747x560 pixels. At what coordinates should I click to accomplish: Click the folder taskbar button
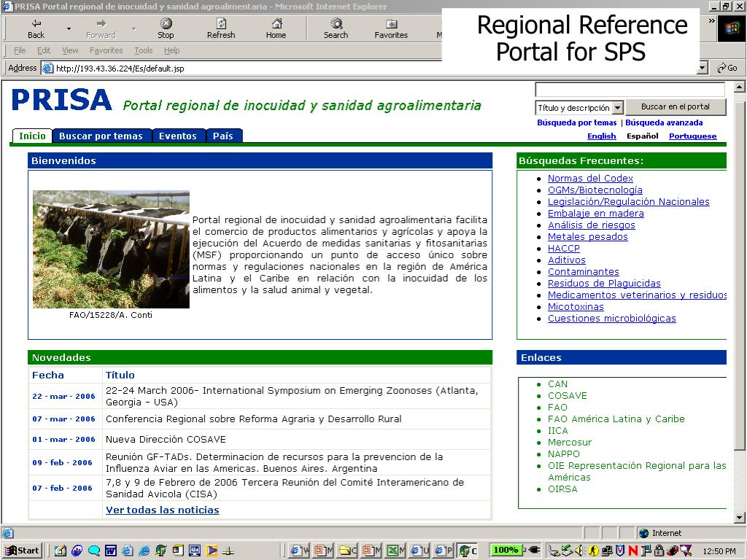click(348, 551)
